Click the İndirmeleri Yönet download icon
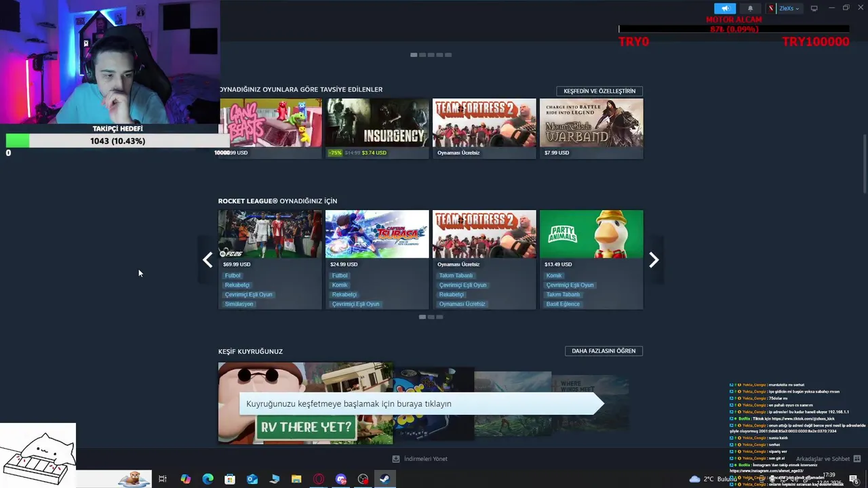Screen dimensions: 868x488 pyautogui.click(x=396, y=459)
